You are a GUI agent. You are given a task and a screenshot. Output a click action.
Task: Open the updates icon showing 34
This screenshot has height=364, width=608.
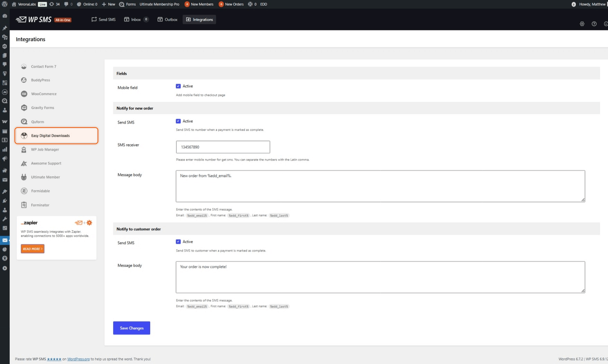tap(54, 4)
